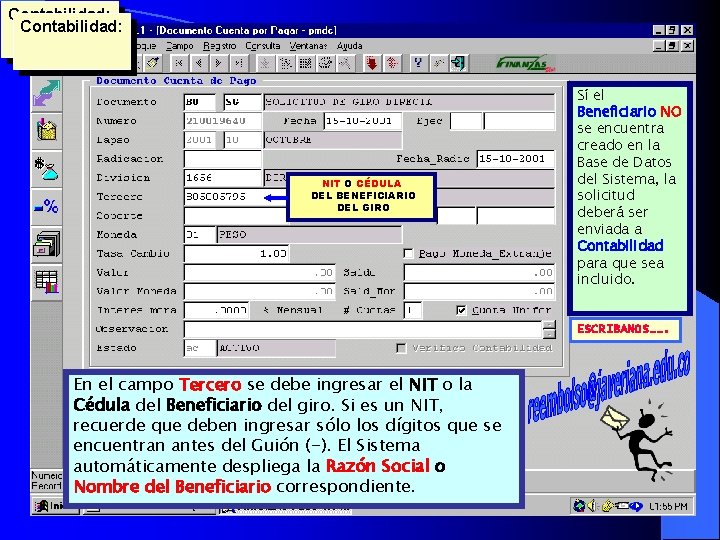Click the purple-green arrows sidebar icon

(46, 93)
